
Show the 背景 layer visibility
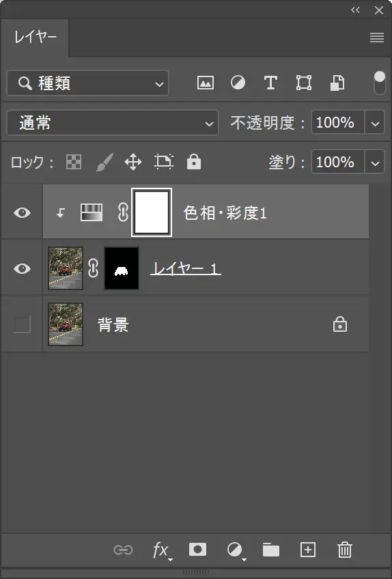(x=22, y=324)
